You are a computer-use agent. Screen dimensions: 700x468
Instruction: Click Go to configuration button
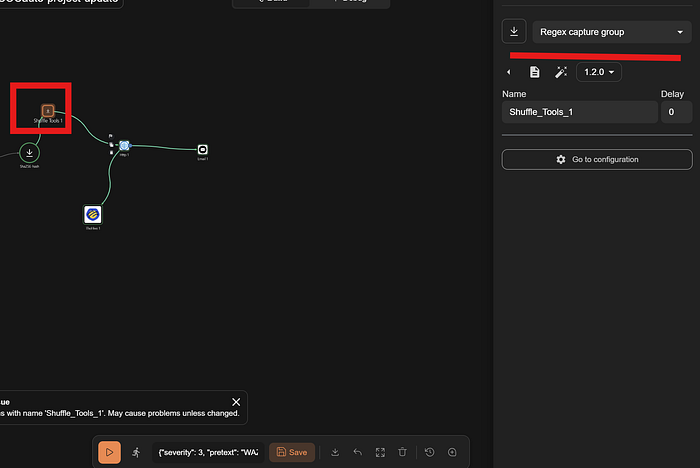pyautogui.click(x=597, y=159)
